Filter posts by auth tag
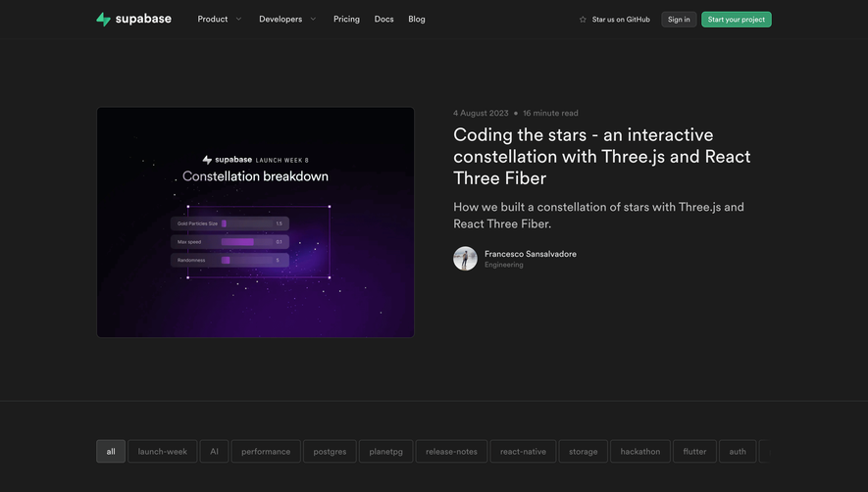 738,451
